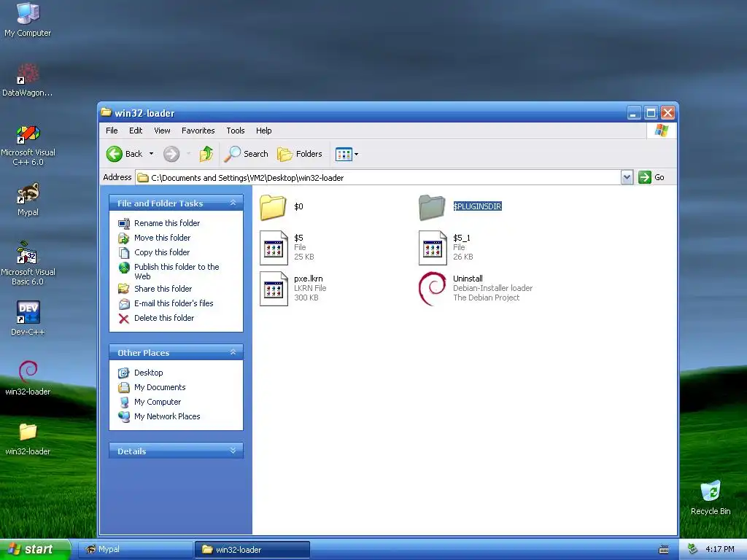Expand the Details panel

pyautogui.click(x=233, y=451)
